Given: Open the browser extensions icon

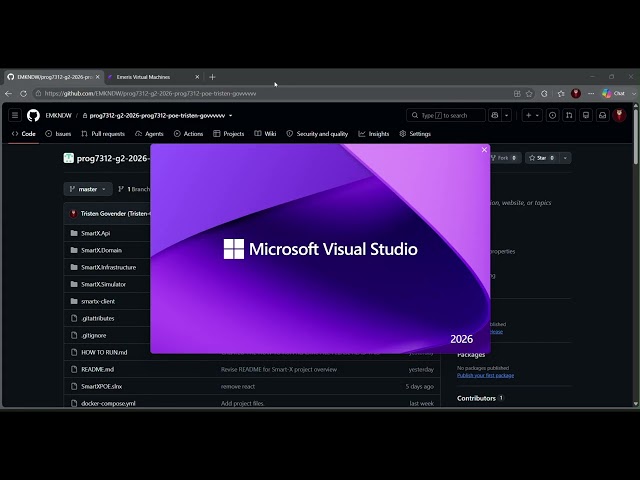Looking at the screenshot, I should coord(544,93).
